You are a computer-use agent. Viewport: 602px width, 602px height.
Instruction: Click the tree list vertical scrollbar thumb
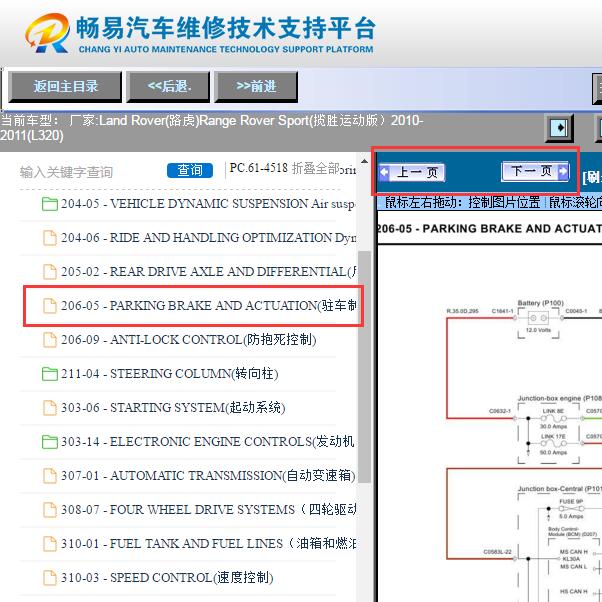tap(364, 367)
